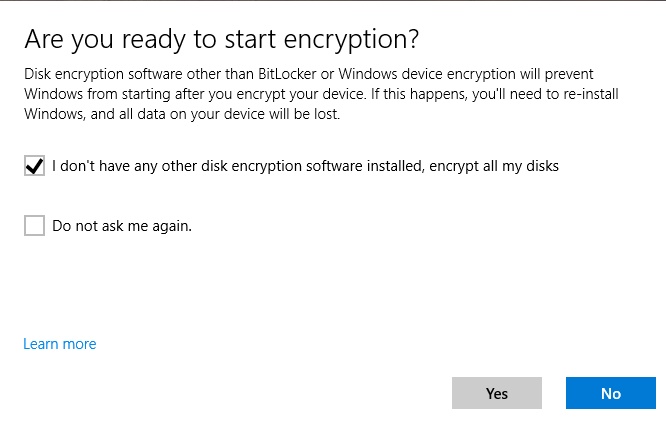Click the empty checkbox square
The image size is (666, 431).
click(34, 226)
